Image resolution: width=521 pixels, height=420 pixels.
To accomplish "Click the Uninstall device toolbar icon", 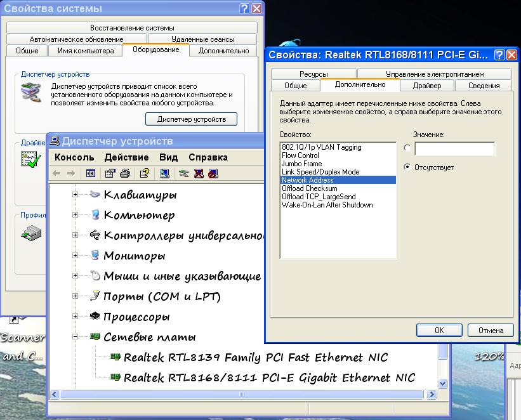I will tap(199, 173).
